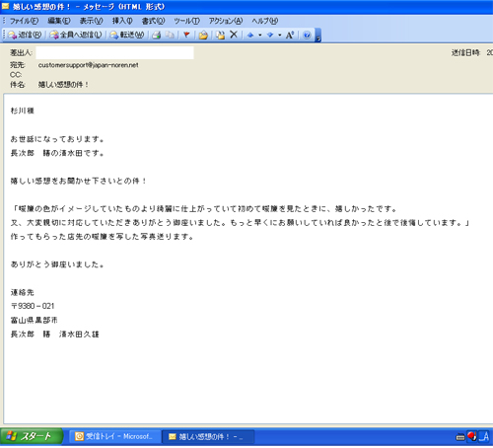Click the font size A icon
Viewport: 493px width, 448px height.
pyautogui.click(x=290, y=35)
